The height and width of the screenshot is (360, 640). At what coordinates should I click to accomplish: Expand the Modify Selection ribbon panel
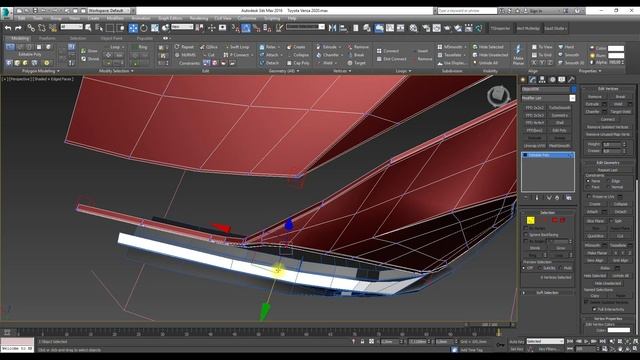coord(116,71)
